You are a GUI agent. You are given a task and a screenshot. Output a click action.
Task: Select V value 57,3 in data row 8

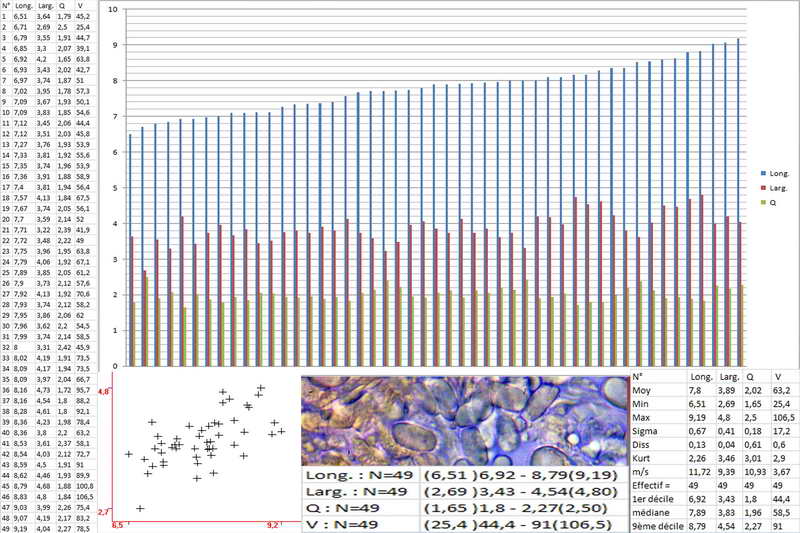click(83, 91)
